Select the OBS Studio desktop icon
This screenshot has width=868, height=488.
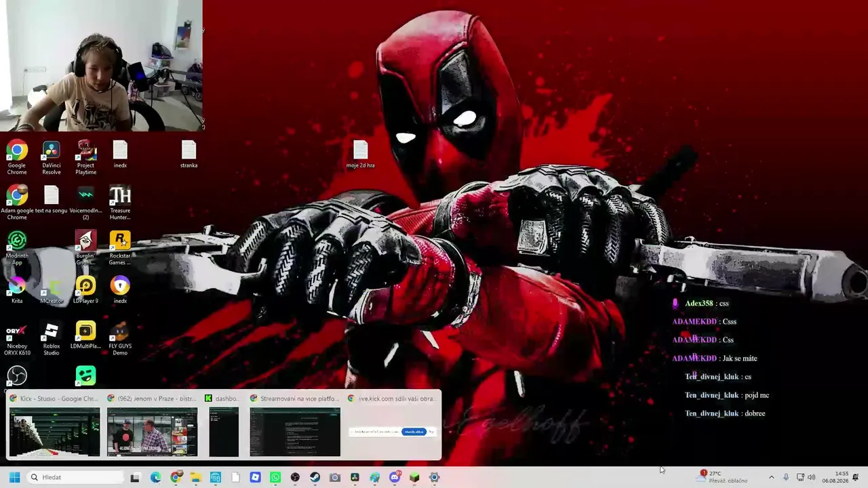click(x=17, y=375)
